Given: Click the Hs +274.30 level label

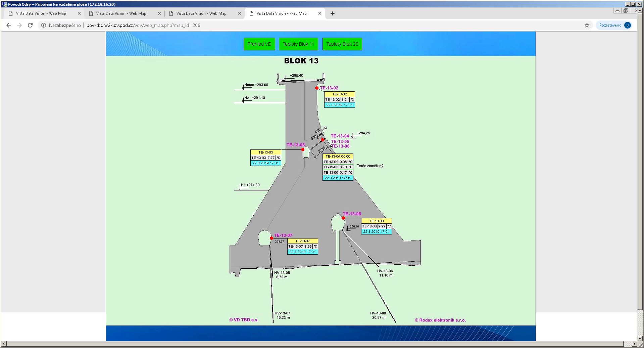Looking at the screenshot, I should click(250, 185).
